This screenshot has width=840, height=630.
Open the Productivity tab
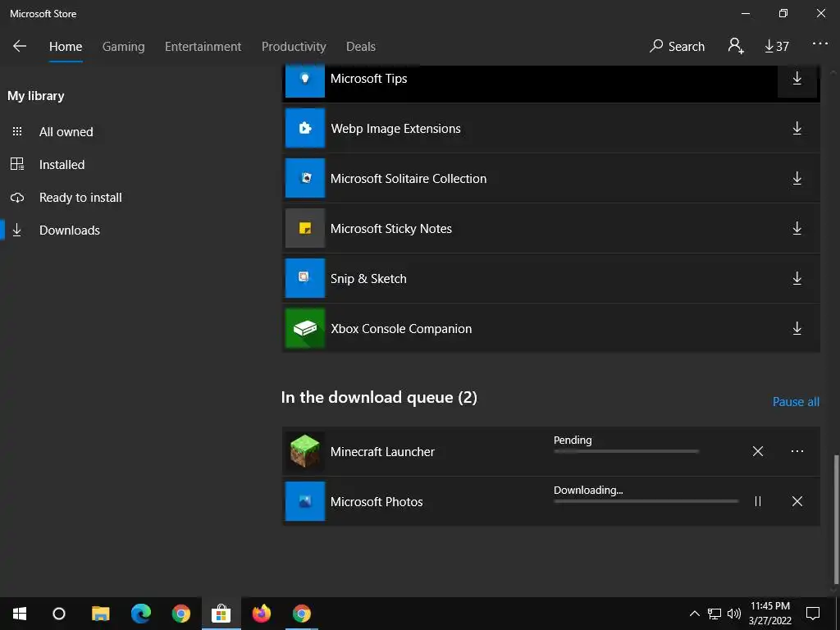(294, 47)
